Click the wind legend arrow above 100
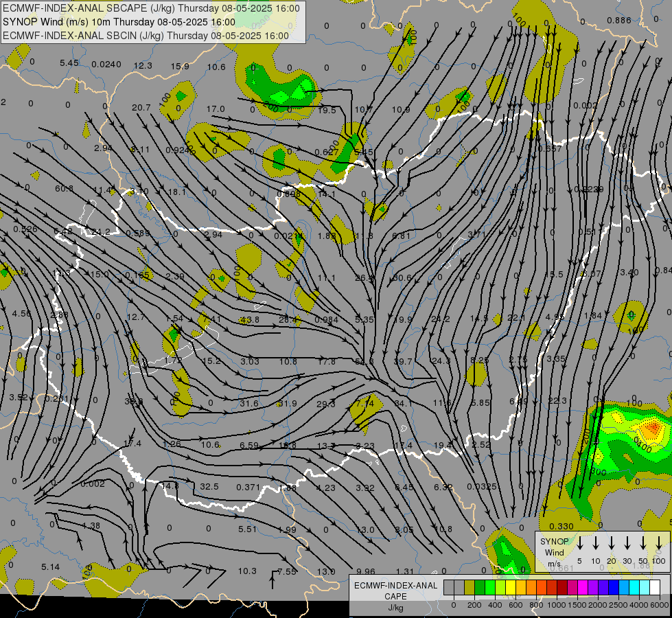The image size is (672, 618). tap(659, 542)
